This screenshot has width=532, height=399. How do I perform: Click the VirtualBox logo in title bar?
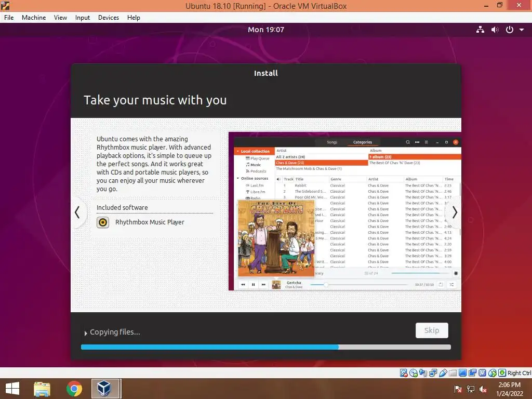point(5,5)
